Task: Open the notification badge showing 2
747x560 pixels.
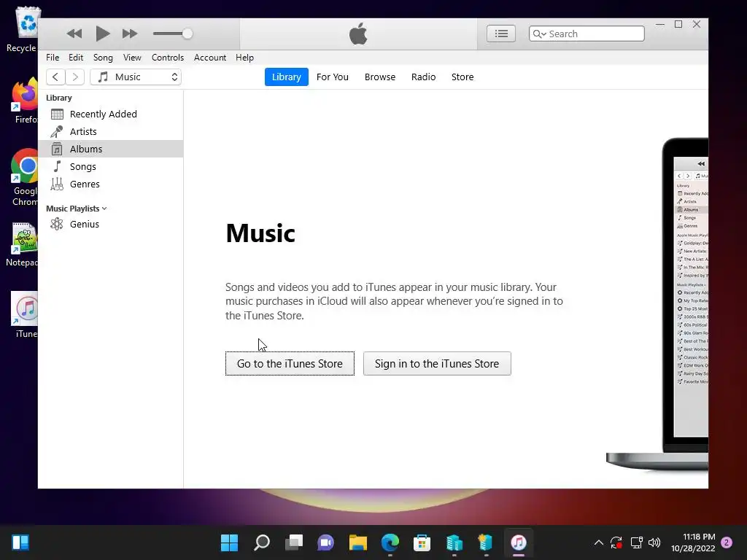Action: [727, 542]
